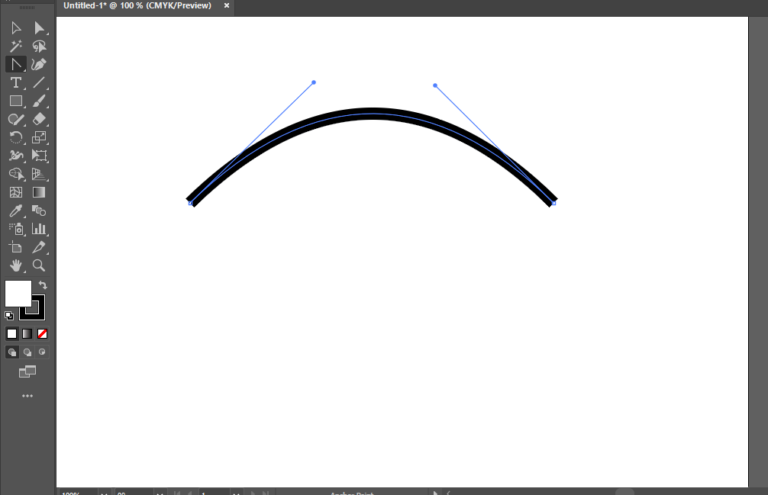
Task: Click the left end anchor point of curve
Action: [x=191, y=203]
